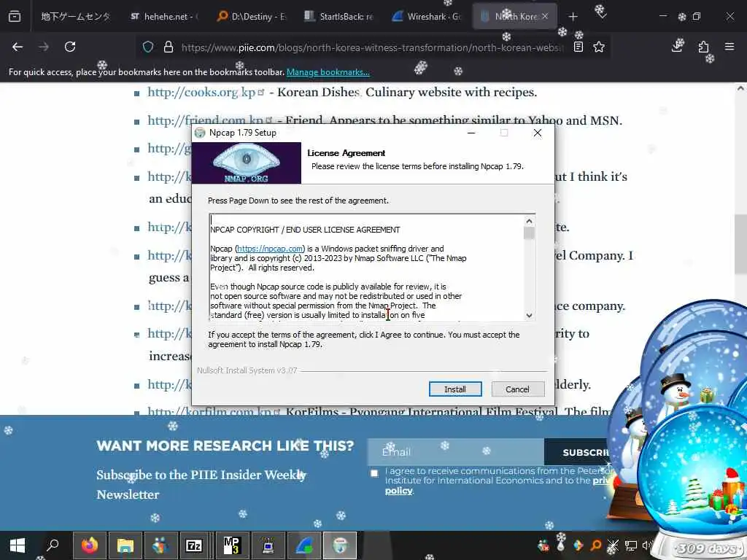Bookmark this page with the star
The image size is (747, 560).
[599, 47]
